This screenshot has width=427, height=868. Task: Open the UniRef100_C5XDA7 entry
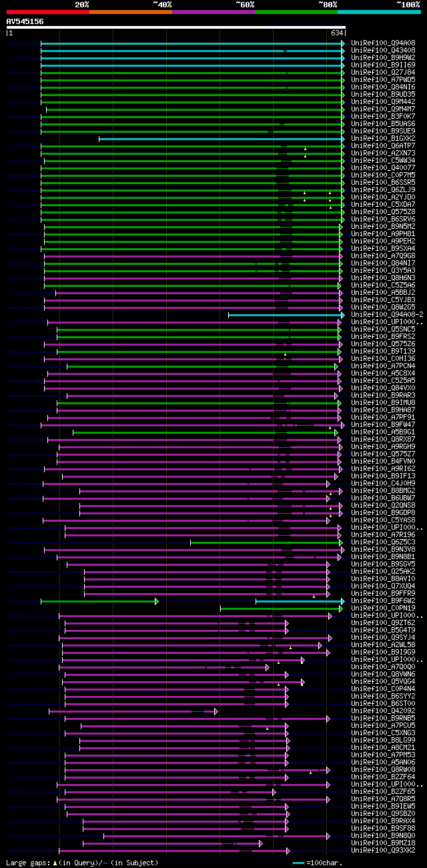click(x=383, y=204)
